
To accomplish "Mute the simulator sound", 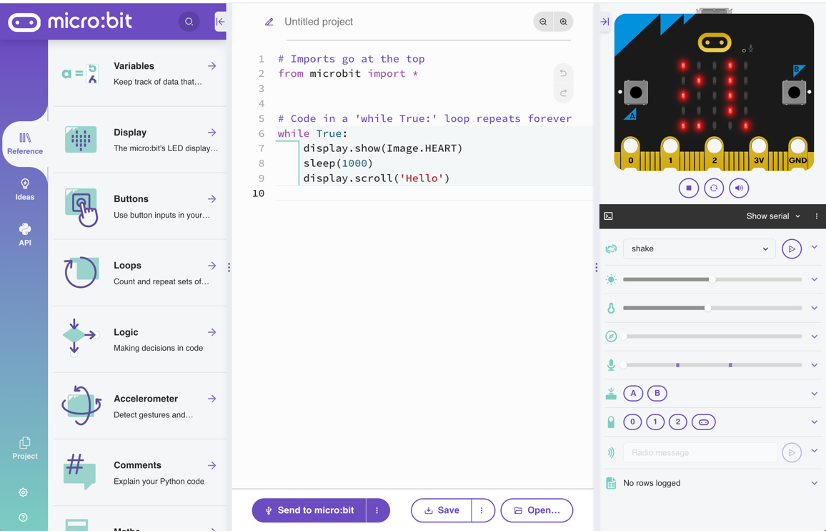I will coord(739,188).
